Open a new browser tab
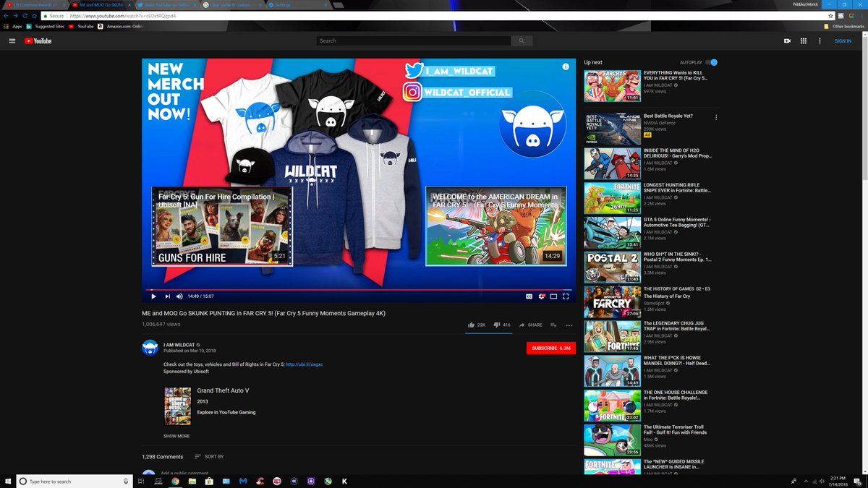 click(x=338, y=4)
